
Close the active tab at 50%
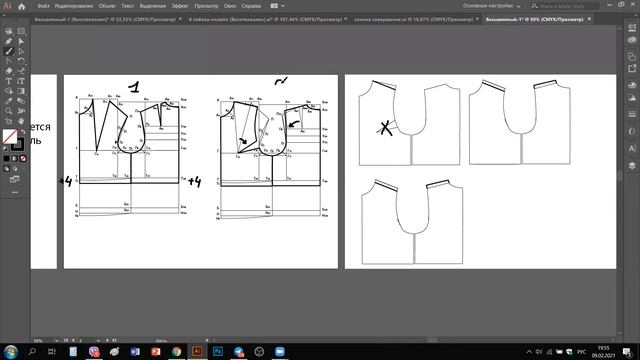589,19
